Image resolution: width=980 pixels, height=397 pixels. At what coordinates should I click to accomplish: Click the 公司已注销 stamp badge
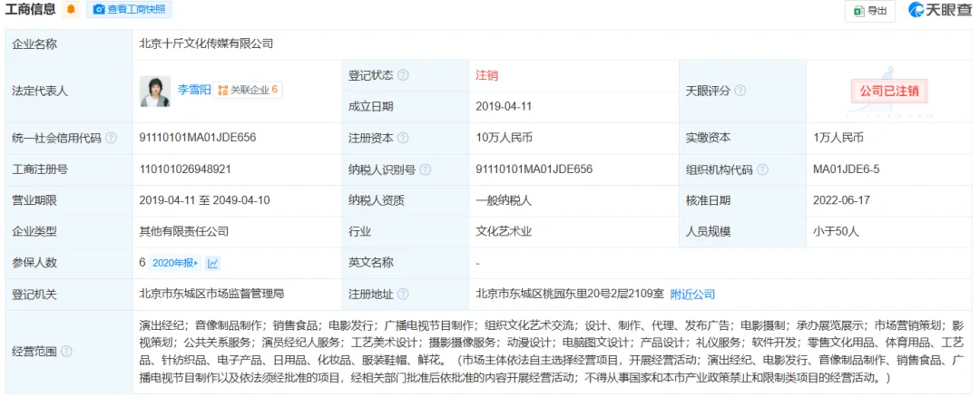tap(888, 91)
